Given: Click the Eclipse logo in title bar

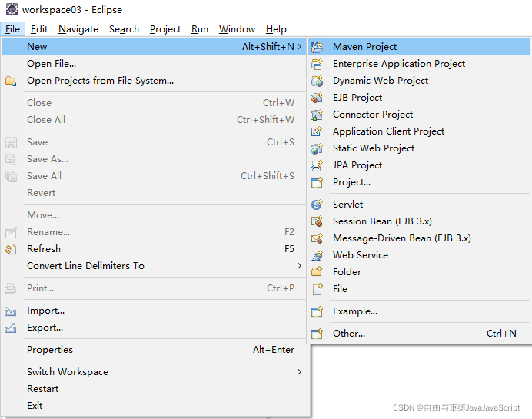Looking at the screenshot, I should pos(12,9).
